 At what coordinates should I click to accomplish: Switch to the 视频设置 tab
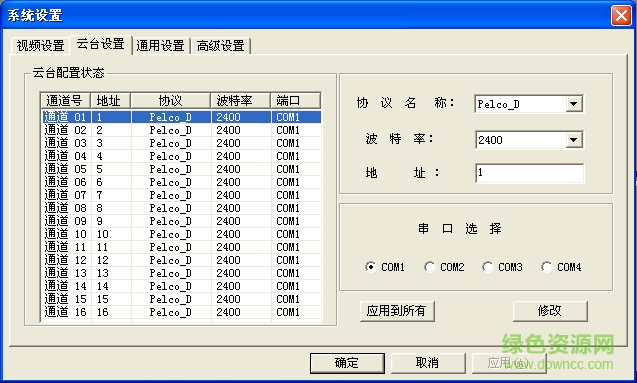(x=40, y=45)
